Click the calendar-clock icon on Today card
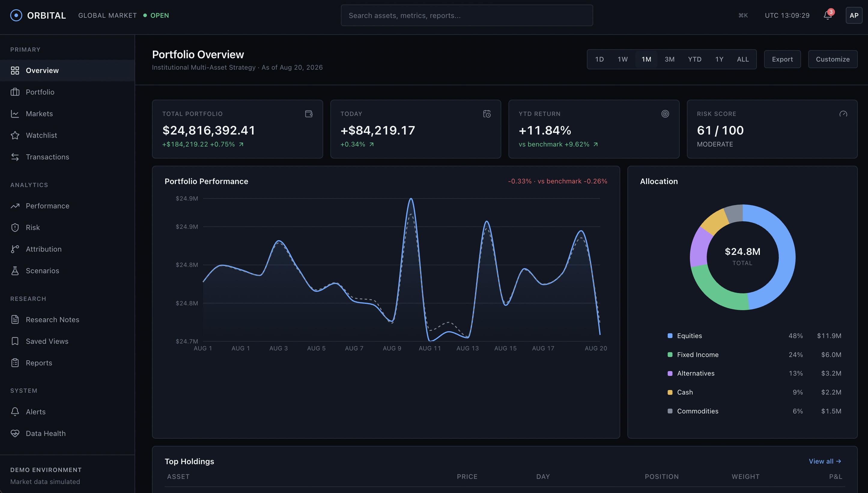 tap(487, 114)
